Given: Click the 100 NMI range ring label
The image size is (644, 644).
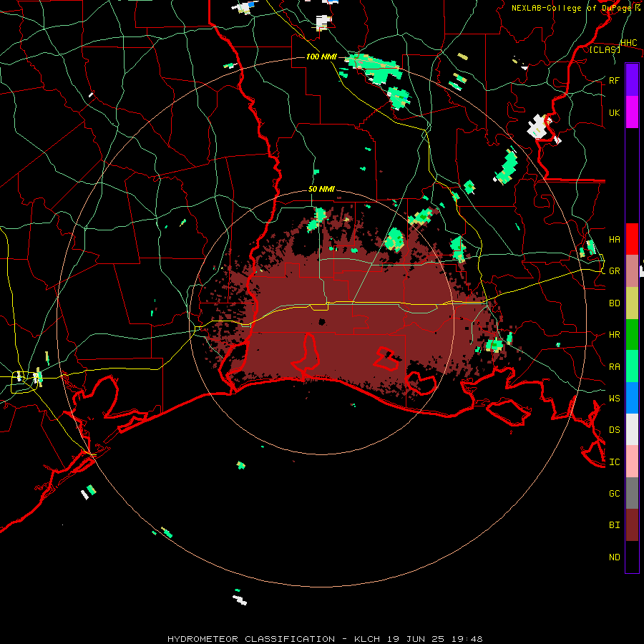Looking at the screenshot, I should pos(321,57).
